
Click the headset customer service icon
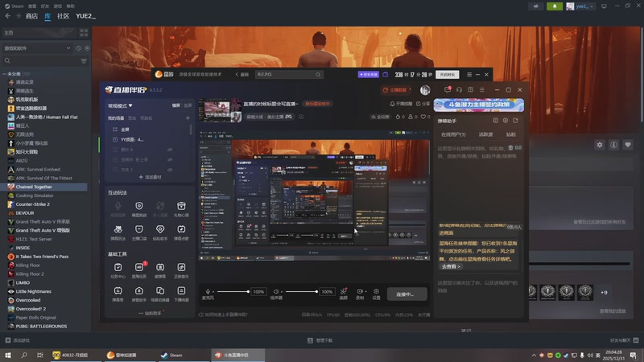pos(459,90)
